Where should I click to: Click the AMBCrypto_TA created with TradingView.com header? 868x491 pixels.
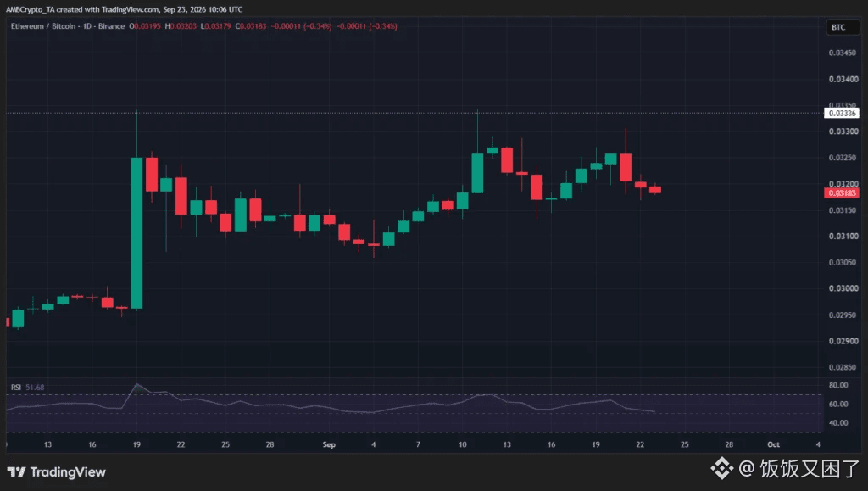(124, 9)
